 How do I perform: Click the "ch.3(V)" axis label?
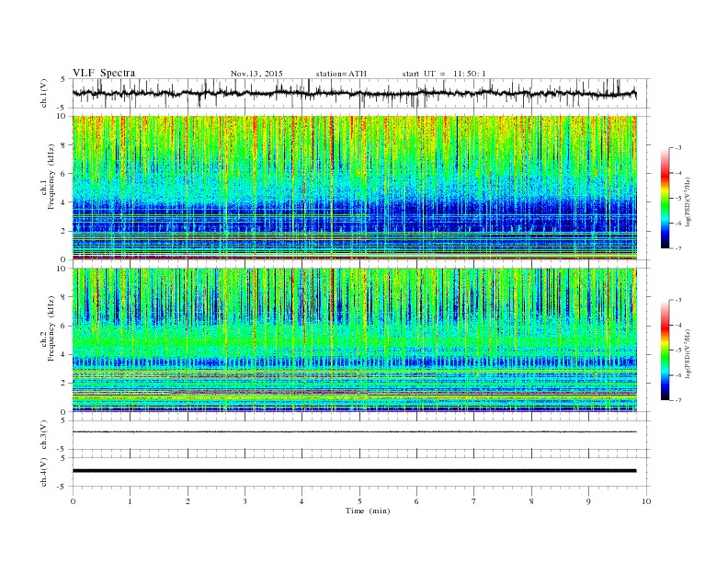point(44,435)
